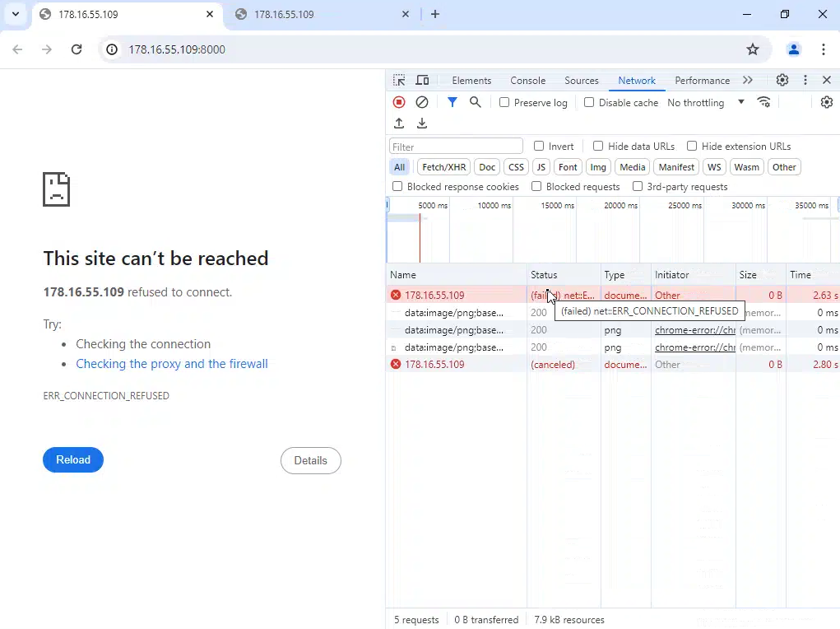
Task: Toggle Hide data URLs
Action: 597,146
